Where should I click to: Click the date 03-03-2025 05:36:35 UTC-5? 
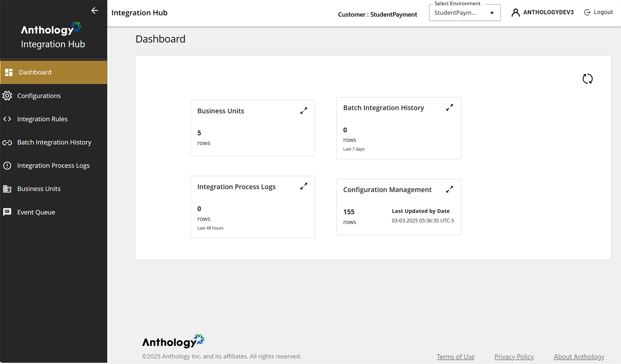click(x=423, y=221)
